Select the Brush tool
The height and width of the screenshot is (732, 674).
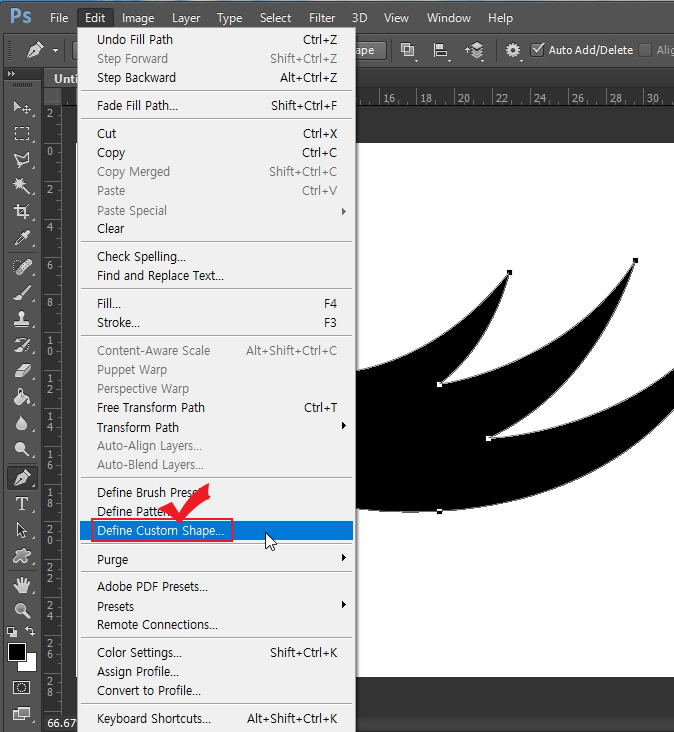click(x=21, y=293)
